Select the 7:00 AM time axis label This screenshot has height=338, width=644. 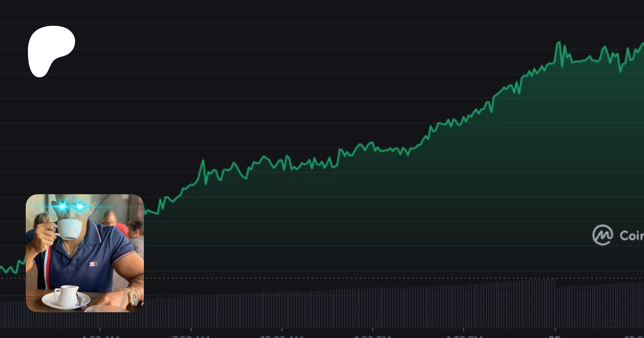coord(191,336)
